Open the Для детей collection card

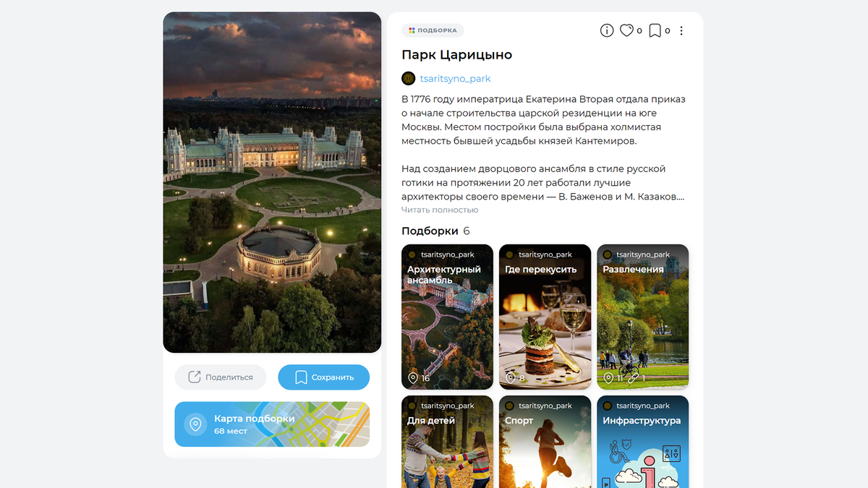447,442
